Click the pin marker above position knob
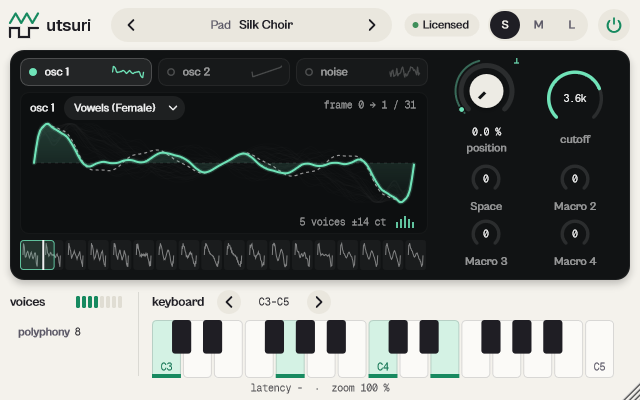The image size is (640, 400). 516,61
